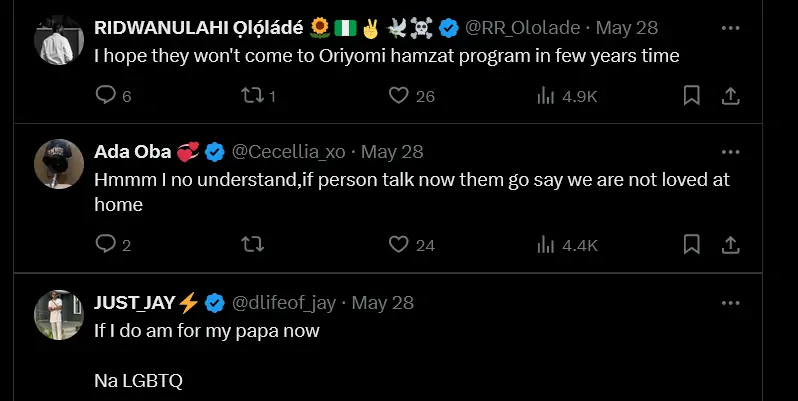Open the @RR_Ololade profile handle

coord(526,27)
